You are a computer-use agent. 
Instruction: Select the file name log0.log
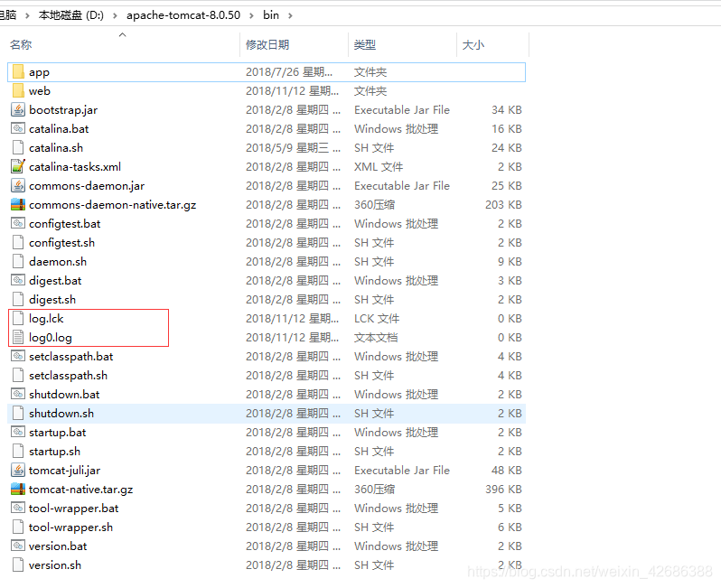tap(51, 338)
